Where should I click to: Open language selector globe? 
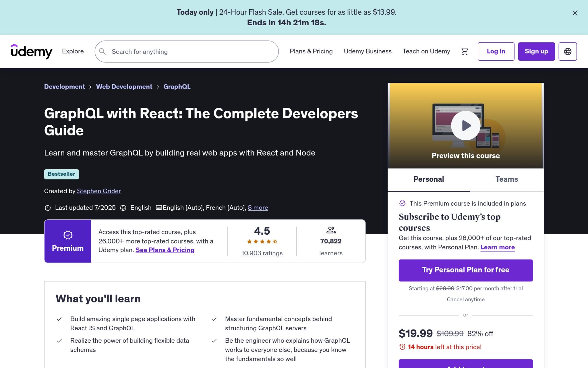click(x=568, y=51)
